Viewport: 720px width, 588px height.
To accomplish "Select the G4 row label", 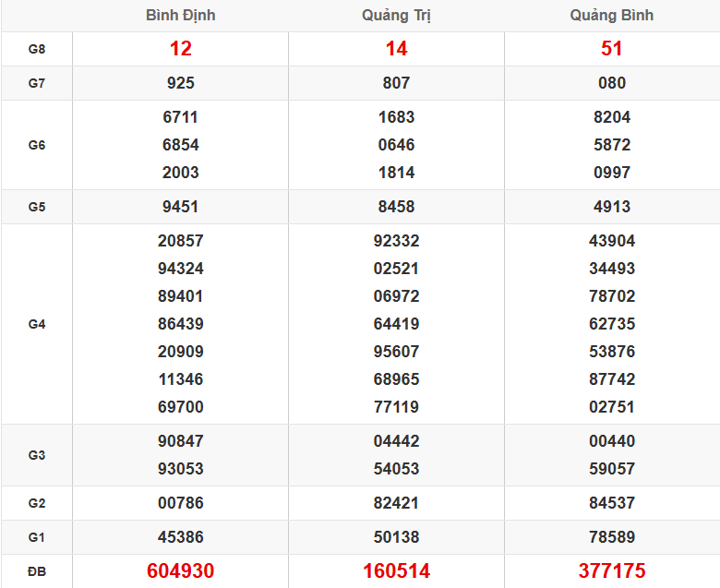I will pos(37,324).
